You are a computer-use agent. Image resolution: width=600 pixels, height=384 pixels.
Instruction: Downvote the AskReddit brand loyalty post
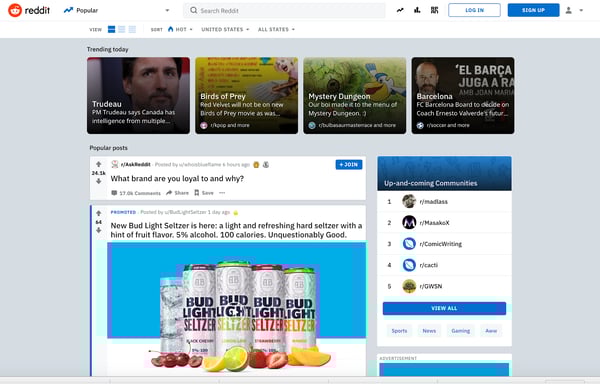99,181
